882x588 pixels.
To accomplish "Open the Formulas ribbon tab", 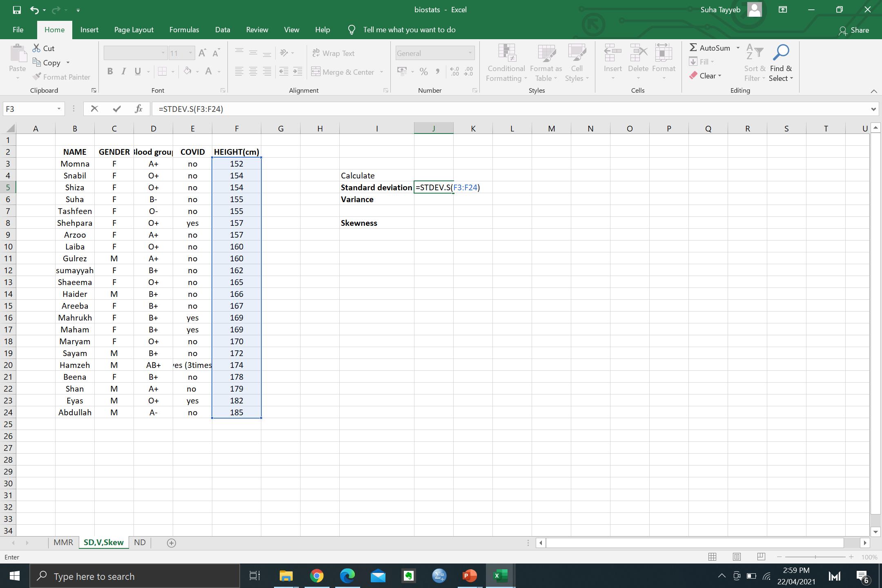I will [184, 30].
